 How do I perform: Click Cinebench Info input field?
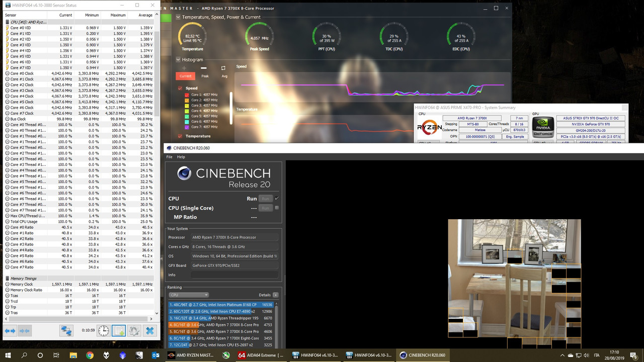click(234, 275)
